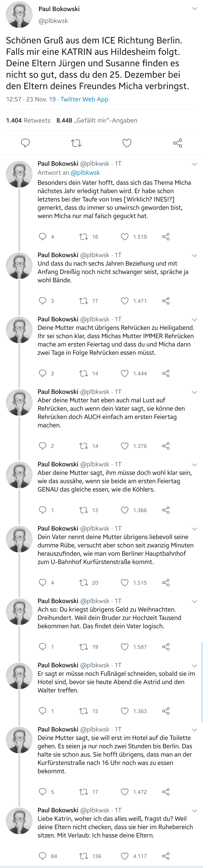Open the chevron menu on the Ruhebereich tweet
Viewport: 203px width, 868px height.
pos(195,811)
